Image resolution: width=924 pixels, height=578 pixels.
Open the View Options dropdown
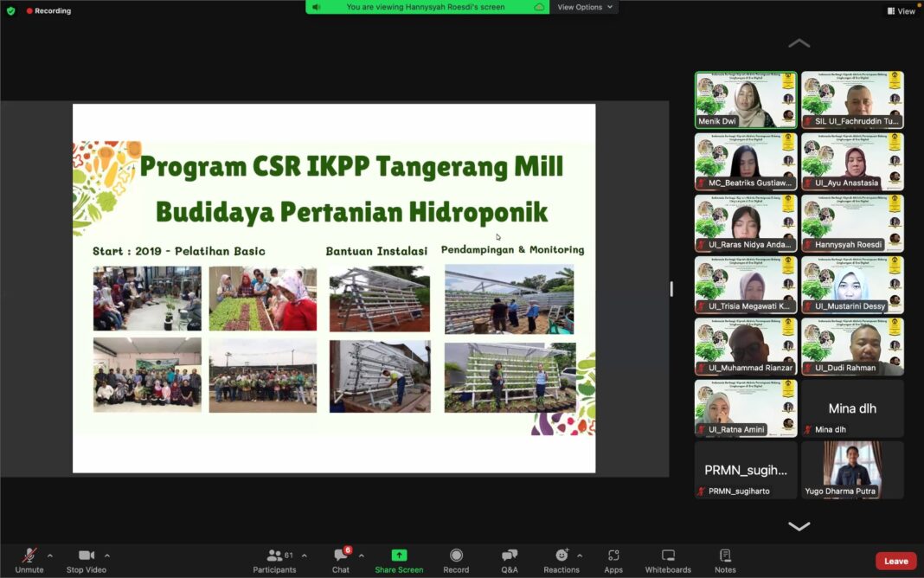[585, 7]
